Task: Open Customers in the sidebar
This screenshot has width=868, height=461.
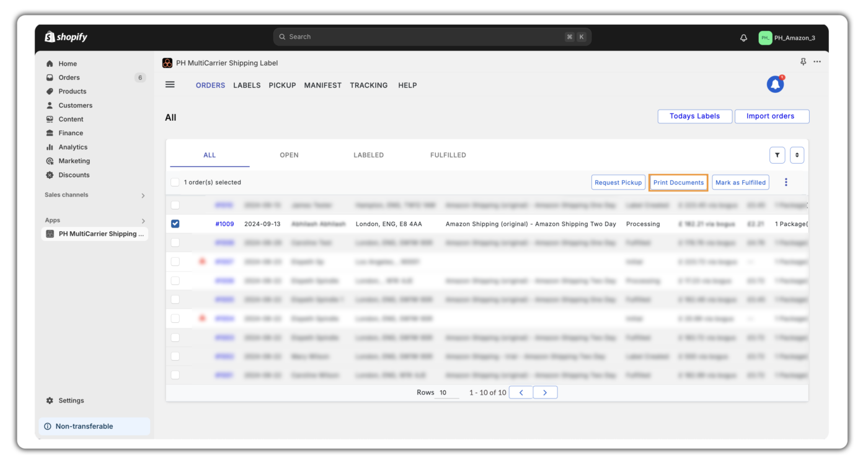Action: coord(75,105)
